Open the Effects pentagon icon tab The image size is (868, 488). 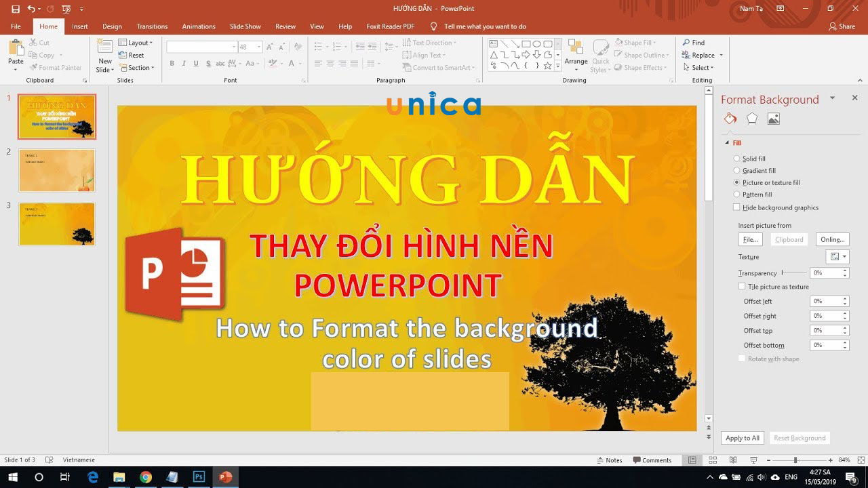752,119
